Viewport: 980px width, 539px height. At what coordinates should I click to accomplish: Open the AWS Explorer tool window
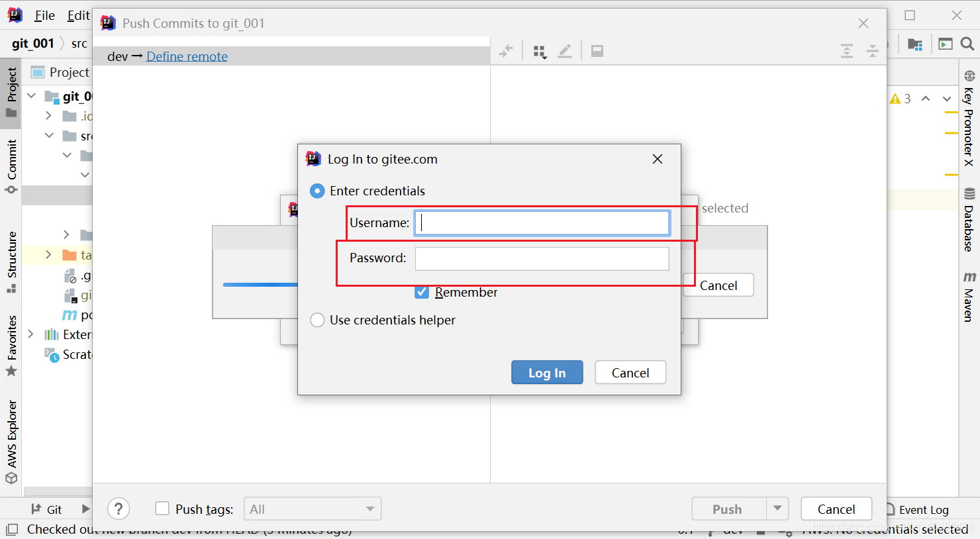point(11,442)
